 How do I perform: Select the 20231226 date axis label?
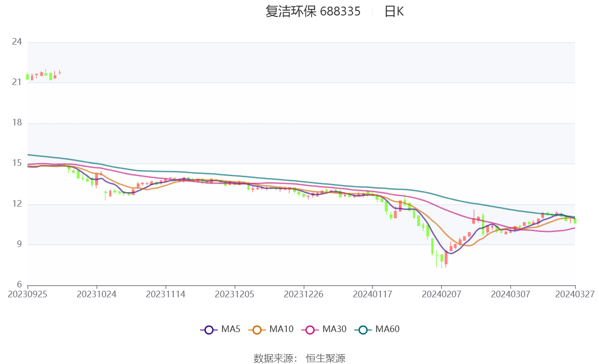[x=304, y=294]
